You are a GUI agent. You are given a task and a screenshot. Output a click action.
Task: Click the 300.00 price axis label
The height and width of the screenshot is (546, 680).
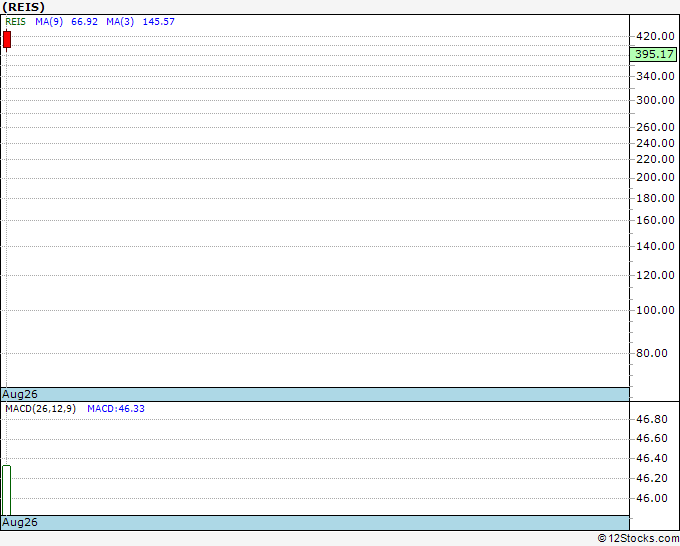click(x=655, y=100)
